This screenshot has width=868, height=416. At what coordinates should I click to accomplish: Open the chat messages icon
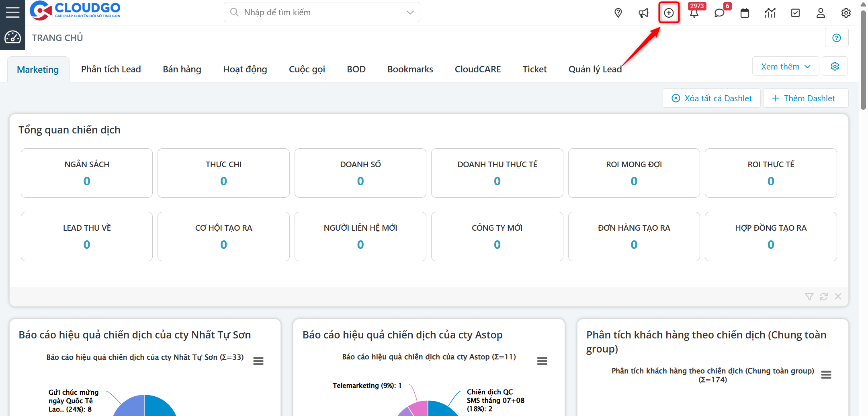tap(719, 13)
